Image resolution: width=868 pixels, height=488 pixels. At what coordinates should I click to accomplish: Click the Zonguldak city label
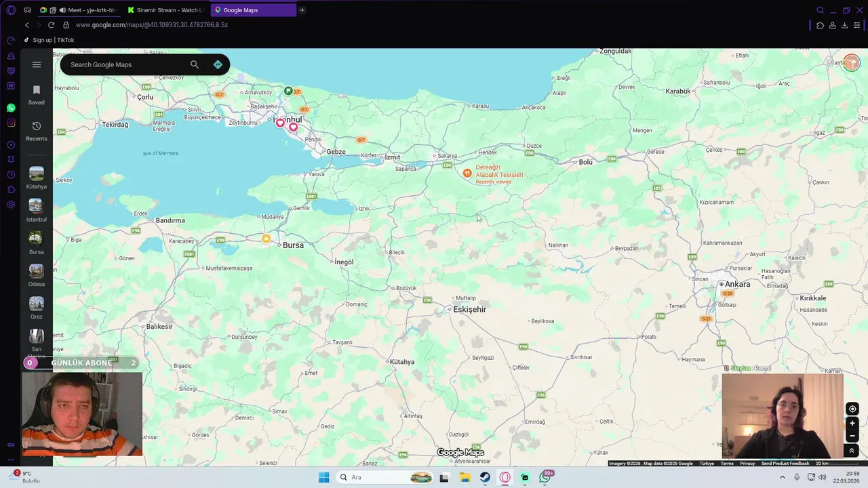tap(616, 51)
